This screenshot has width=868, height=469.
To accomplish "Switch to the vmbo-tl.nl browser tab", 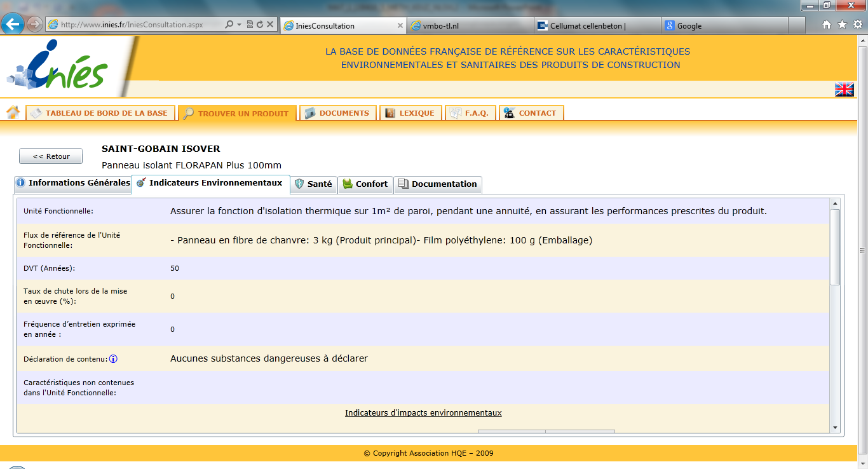I will (x=470, y=25).
